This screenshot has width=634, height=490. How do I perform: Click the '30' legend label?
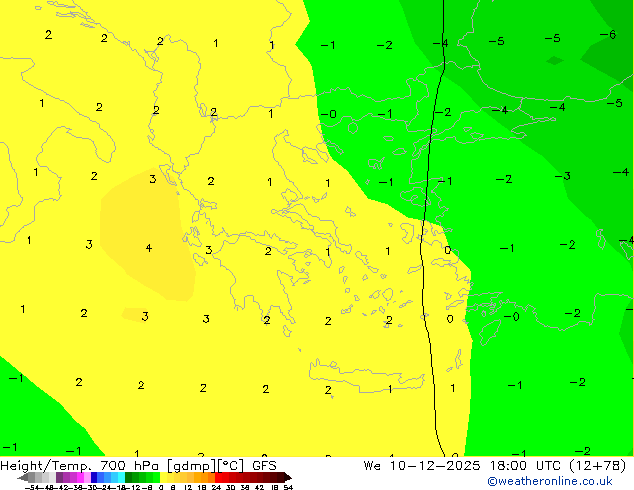231,488
